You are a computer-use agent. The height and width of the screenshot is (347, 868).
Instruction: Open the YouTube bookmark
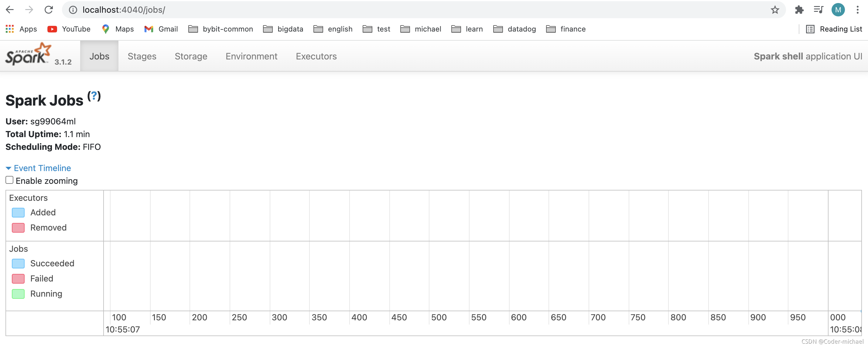pyautogui.click(x=69, y=29)
